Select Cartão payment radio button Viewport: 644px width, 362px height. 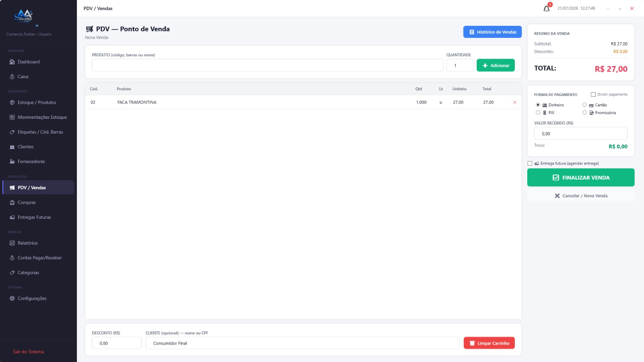[584, 105]
